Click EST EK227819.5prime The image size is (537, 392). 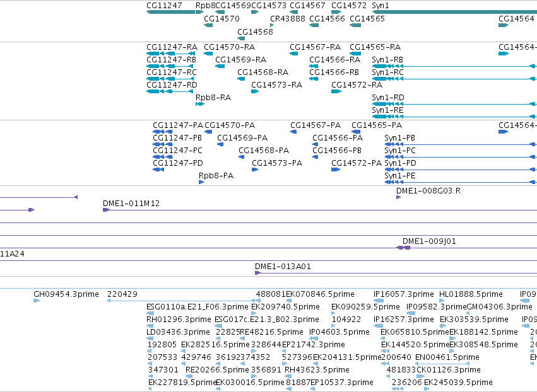pyautogui.click(x=182, y=383)
